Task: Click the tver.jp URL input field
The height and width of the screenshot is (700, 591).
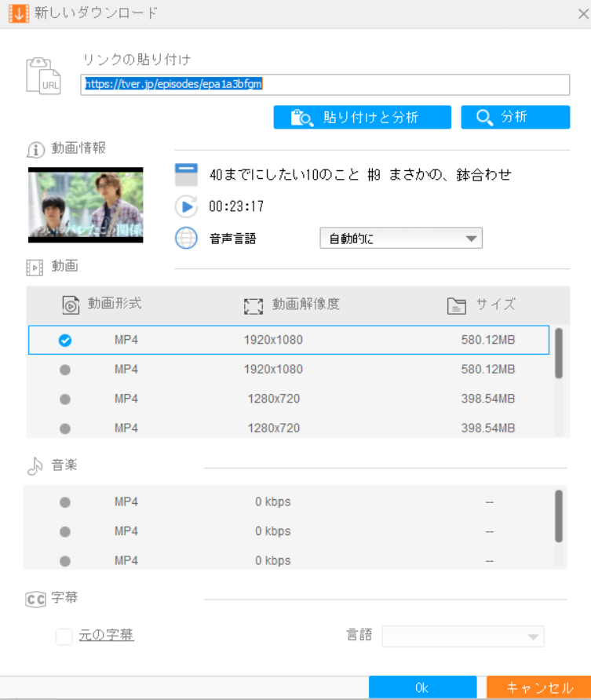Action: (x=325, y=85)
